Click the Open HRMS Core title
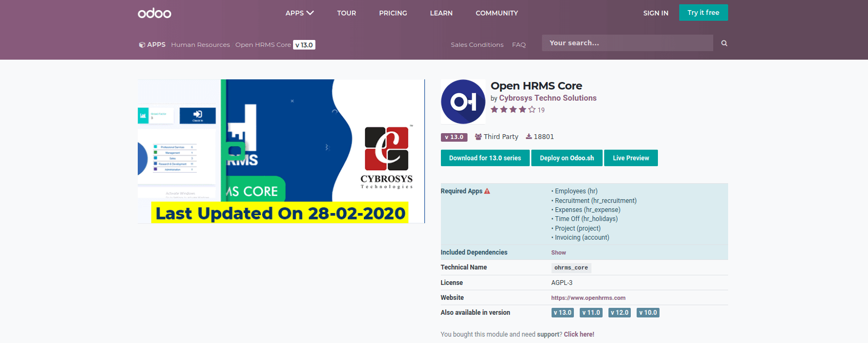This screenshot has height=343, width=868. (x=536, y=86)
